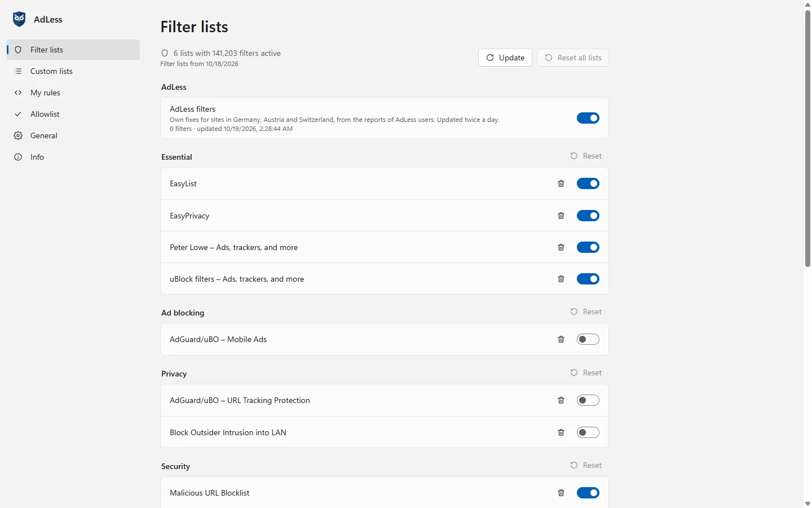The image size is (812, 508).
Task: Turn off EasyList toggle
Action: (x=588, y=183)
